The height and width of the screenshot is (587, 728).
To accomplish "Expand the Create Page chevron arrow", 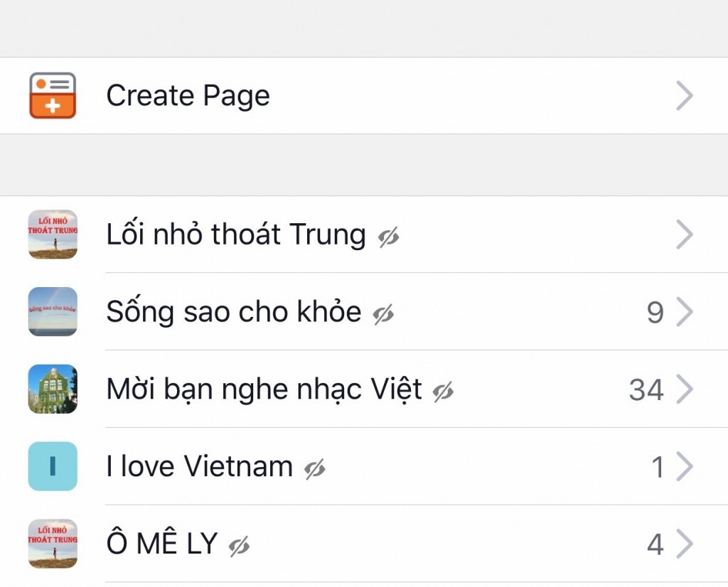I will (684, 95).
